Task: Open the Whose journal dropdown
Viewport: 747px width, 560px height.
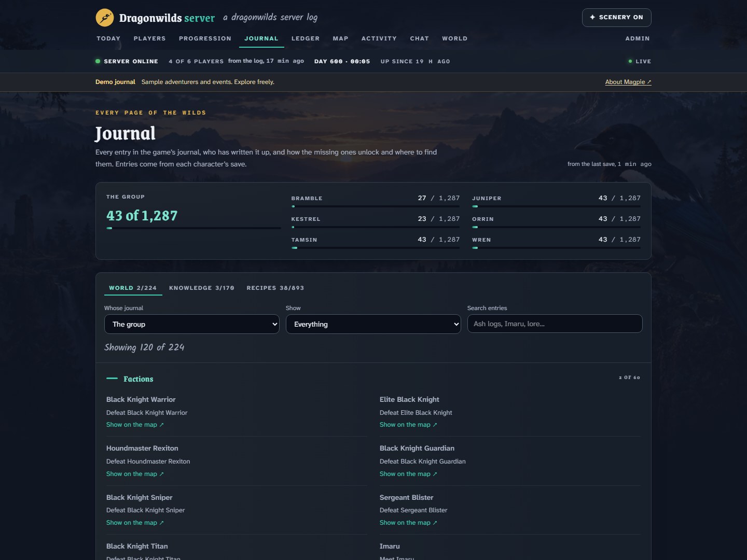Action: tap(192, 324)
